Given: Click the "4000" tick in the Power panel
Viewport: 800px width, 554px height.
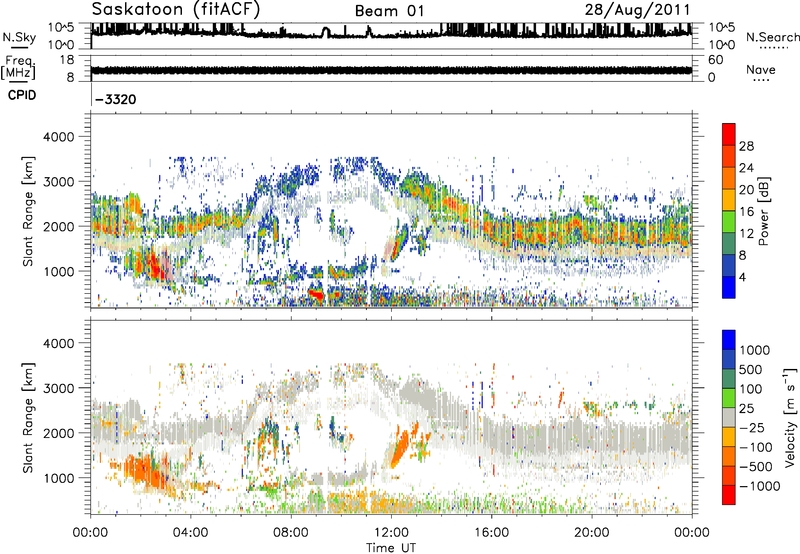Looking at the screenshot, I should pyautogui.click(x=58, y=137).
